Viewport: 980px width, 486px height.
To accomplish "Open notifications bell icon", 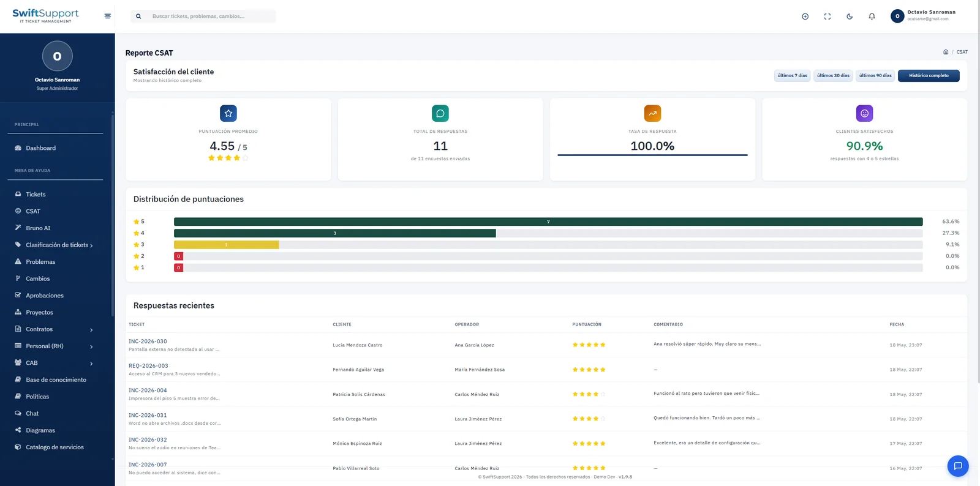I will (x=872, y=17).
